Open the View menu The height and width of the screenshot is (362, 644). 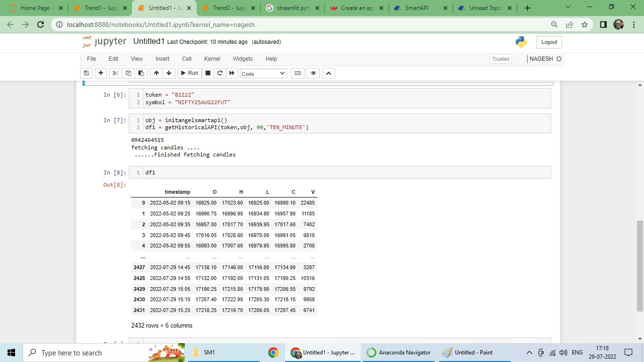[x=137, y=59]
